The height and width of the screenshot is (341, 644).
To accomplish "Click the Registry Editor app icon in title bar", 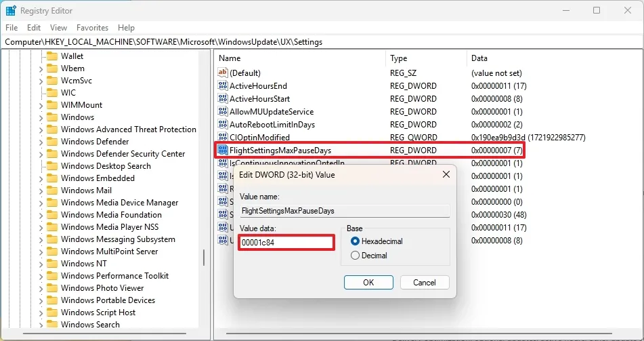I will (x=11, y=11).
